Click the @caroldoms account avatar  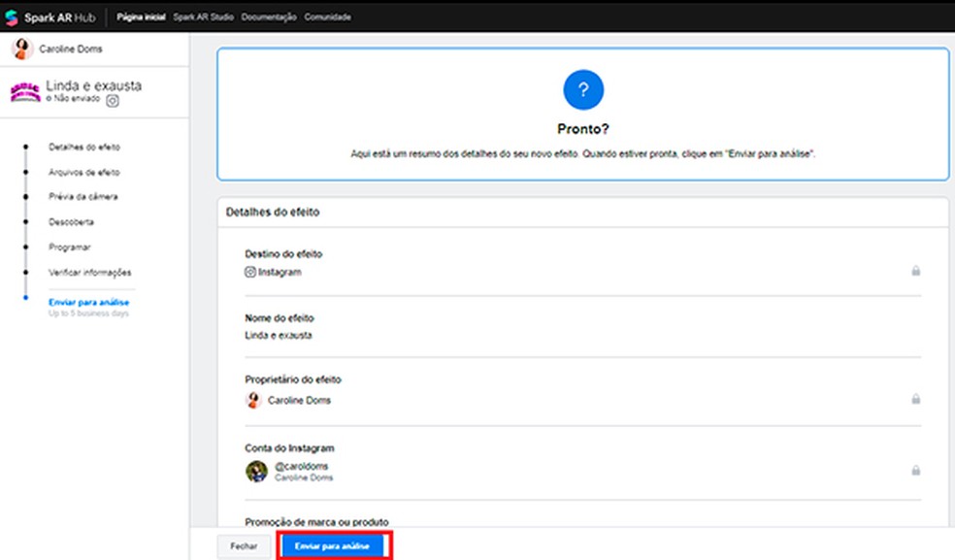(256, 471)
